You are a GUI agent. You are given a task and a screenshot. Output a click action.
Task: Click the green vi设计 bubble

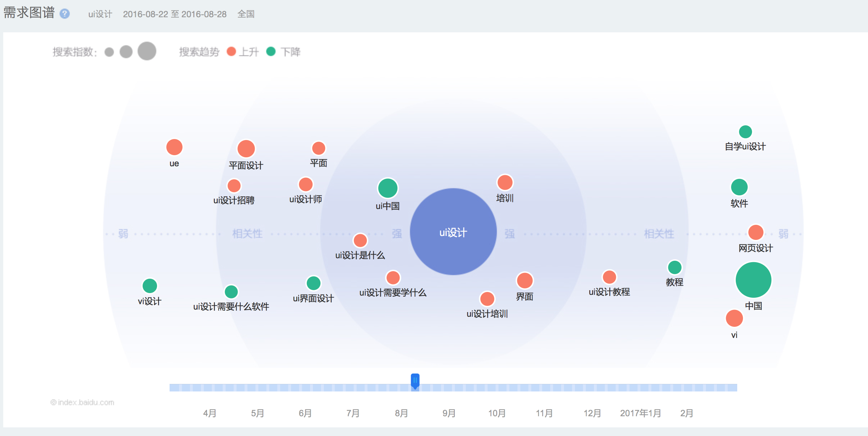pos(150,286)
